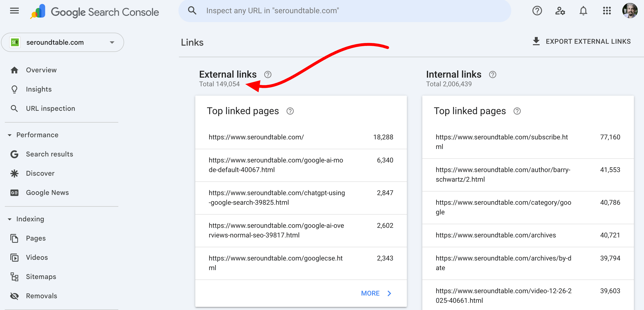
Task: Open Search results under Performance
Action: (x=49, y=154)
